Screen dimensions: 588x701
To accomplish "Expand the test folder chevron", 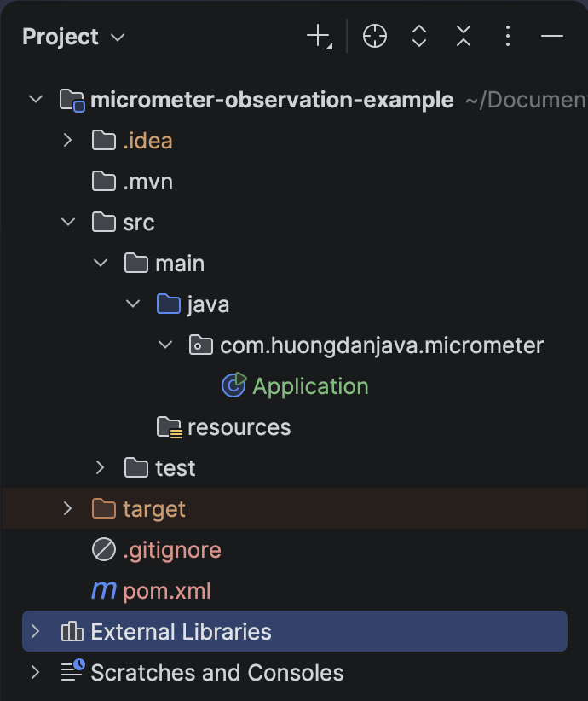I will 101,467.
